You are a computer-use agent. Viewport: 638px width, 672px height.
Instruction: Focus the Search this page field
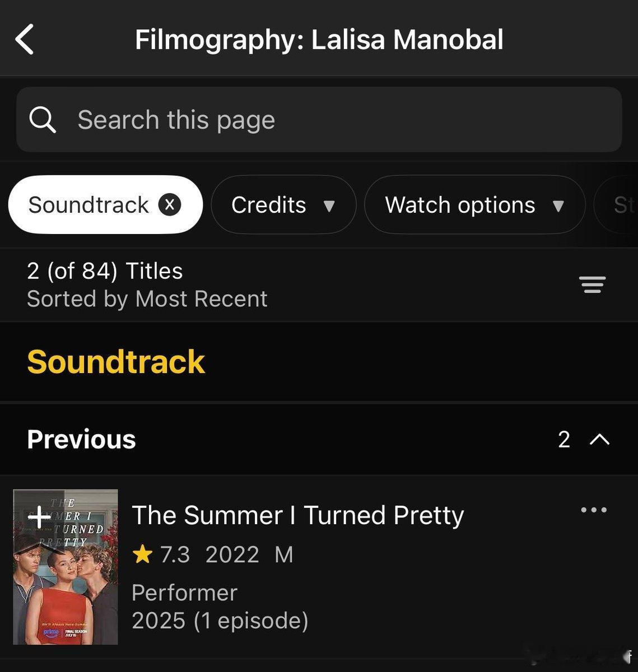[319, 119]
